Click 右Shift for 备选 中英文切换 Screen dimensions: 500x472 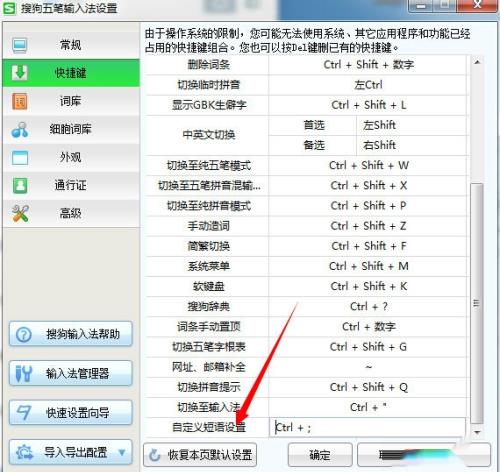411,145
